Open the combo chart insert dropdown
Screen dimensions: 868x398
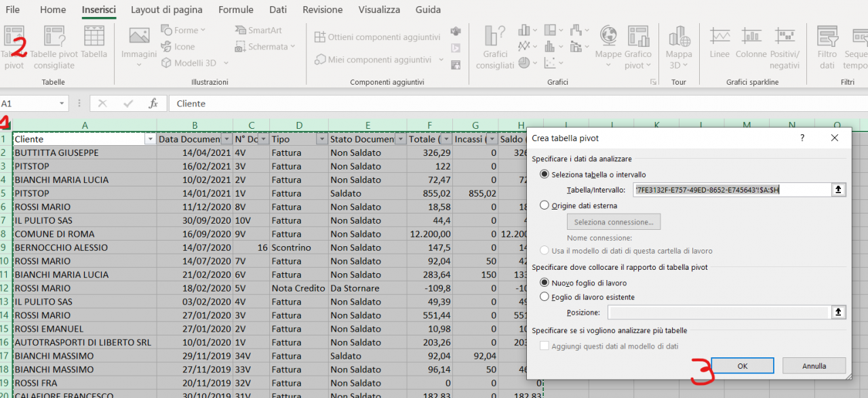coord(579,47)
